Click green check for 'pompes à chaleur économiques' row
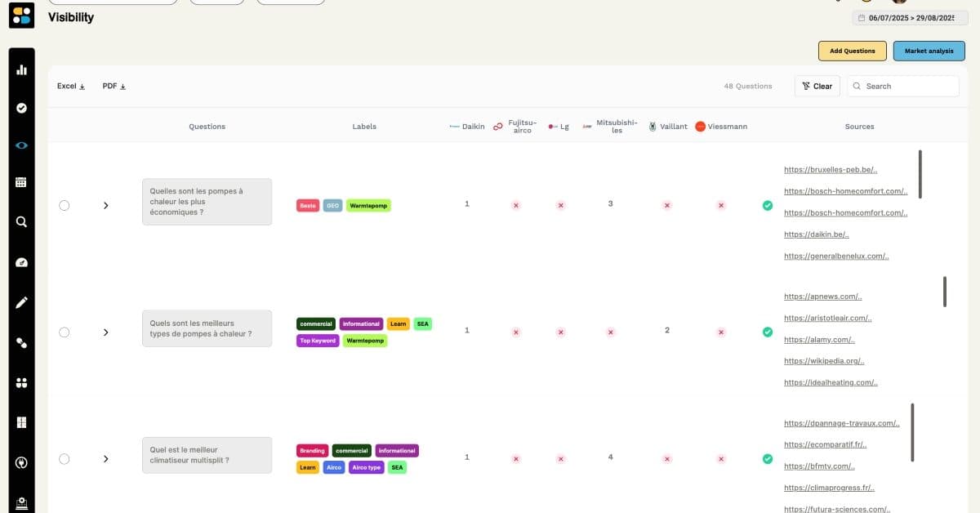Image resolution: width=980 pixels, height=513 pixels. tap(768, 205)
